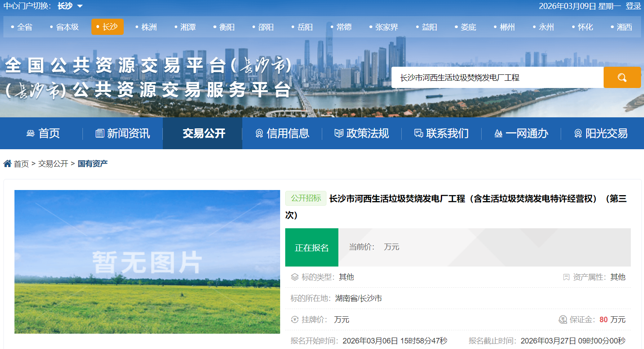Image resolution: width=644 pixels, height=349 pixels.
Task: Click the 政策法规 book icon
Action: tap(339, 133)
